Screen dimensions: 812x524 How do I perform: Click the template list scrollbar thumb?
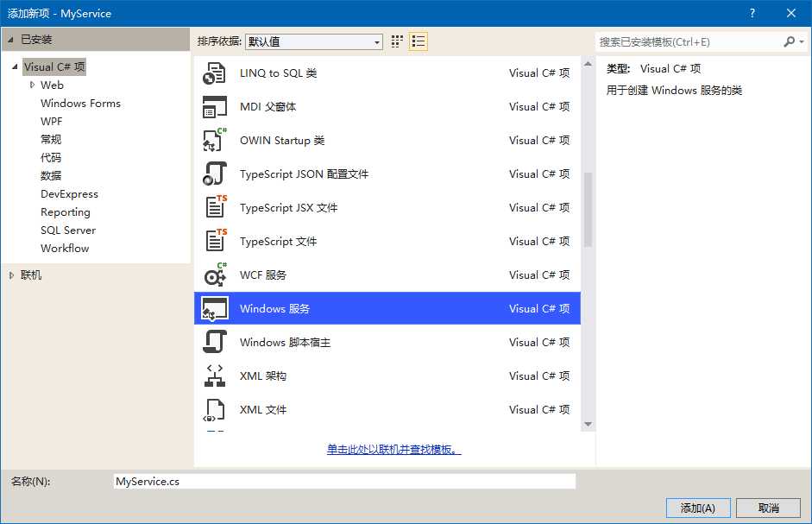click(588, 210)
